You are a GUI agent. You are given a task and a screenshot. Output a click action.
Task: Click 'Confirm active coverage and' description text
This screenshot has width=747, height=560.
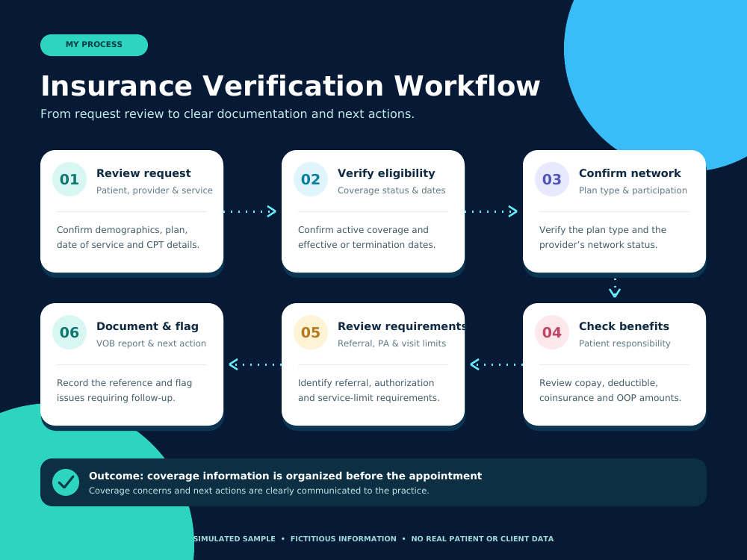pyautogui.click(x=364, y=230)
